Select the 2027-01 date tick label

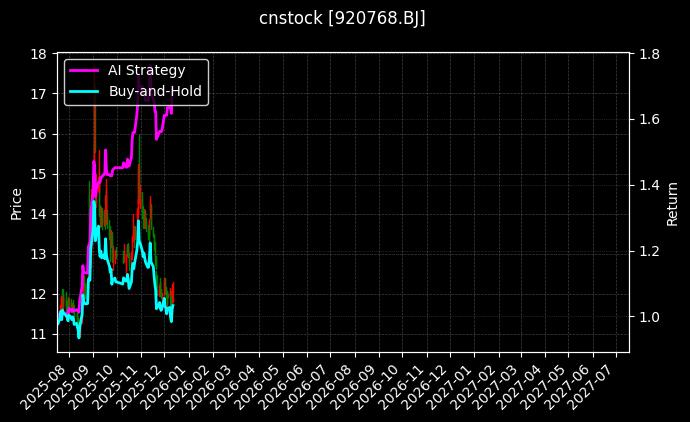(x=452, y=385)
